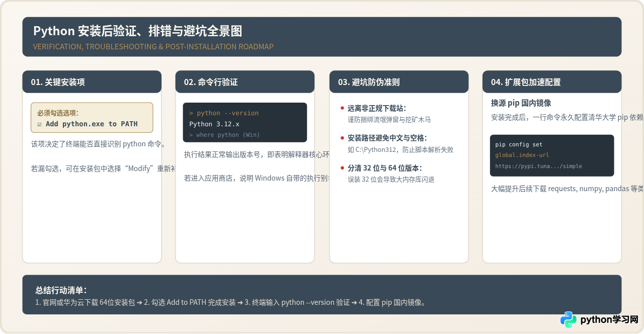
Task: Click the text 误装 32 位会导致大内存库闪退
Action: pyautogui.click(x=391, y=180)
